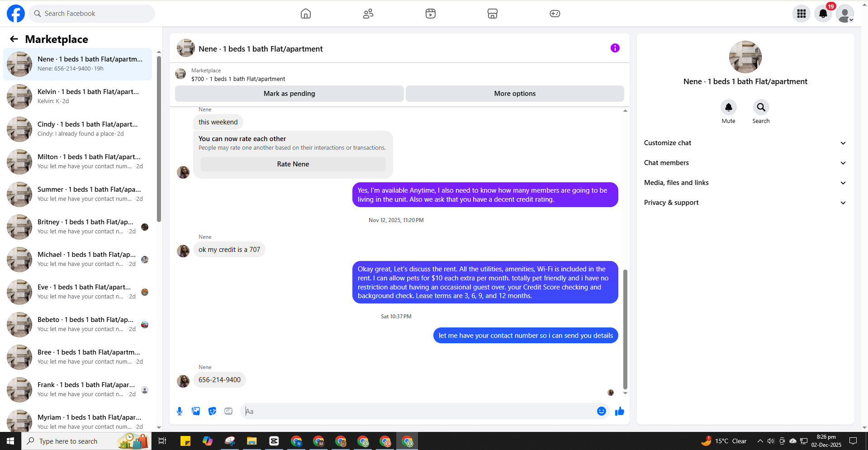Viewport: 868px width, 450px height.
Task: Open the Friends icon in top navigation
Action: (x=368, y=14)
